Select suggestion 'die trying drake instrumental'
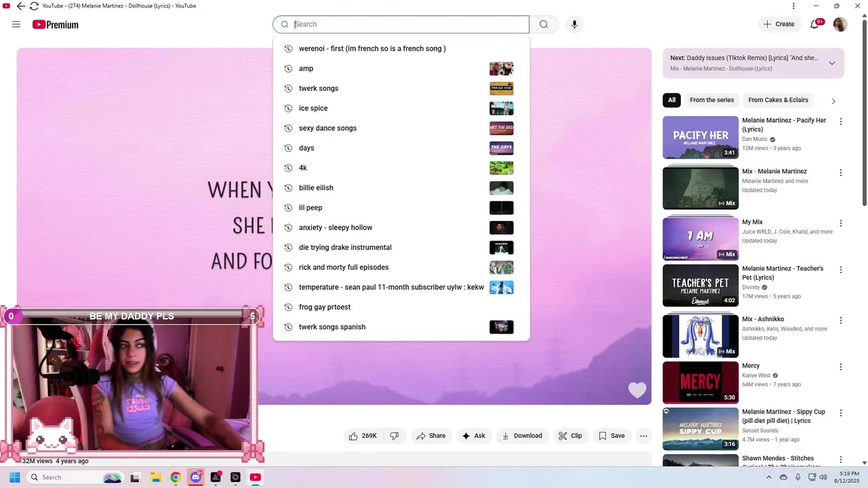868x488 pixels. click(401, 247)
